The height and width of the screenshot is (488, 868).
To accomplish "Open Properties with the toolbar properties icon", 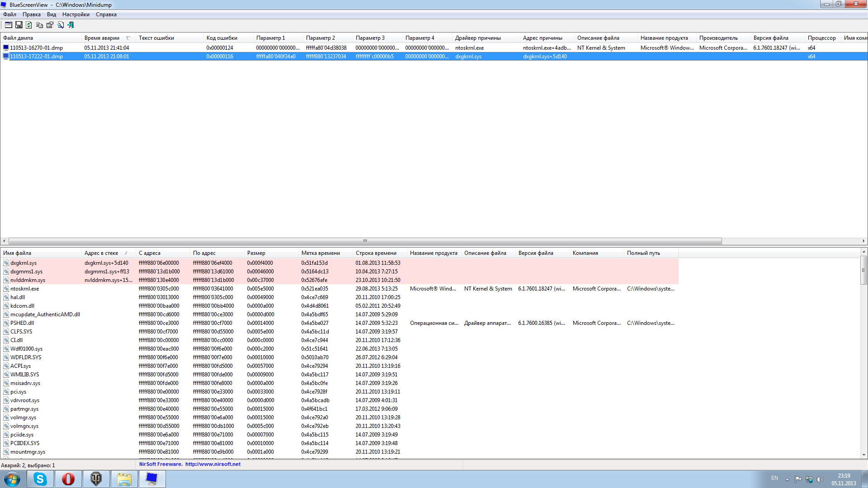I will [50, 25].
